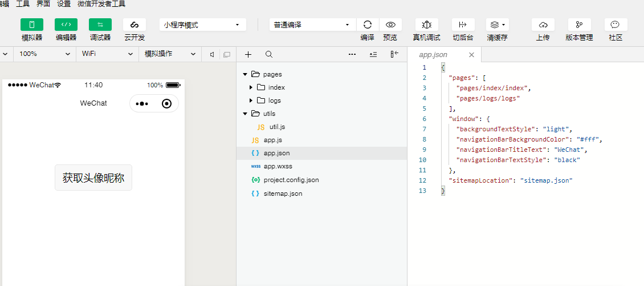The image size is (644, 286).
Task: Open the community chat bubble icon
Action: coord(616,25)
